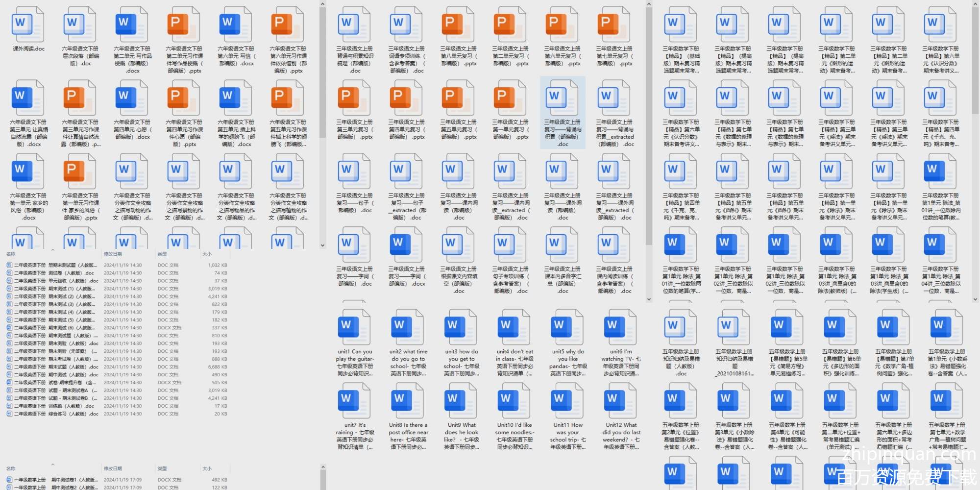The width and height of the screenshot is (980, 490).
Task: Select row 二年级英语下册 期末测试 (1)
Action: 117,289
